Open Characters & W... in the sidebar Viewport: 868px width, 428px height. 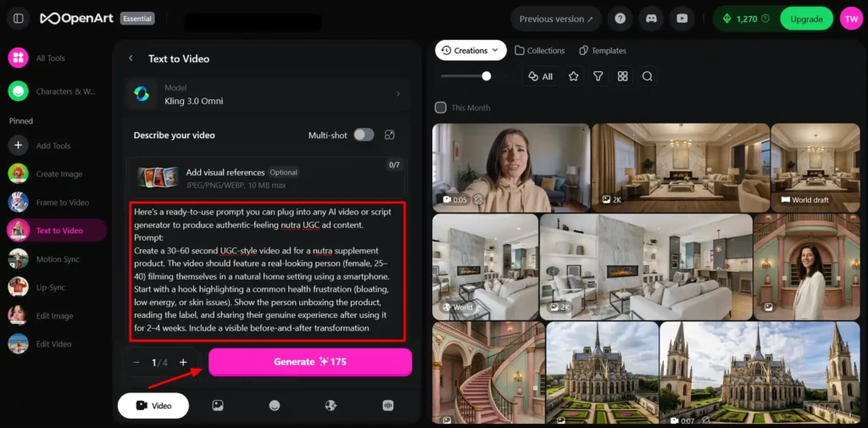tap(53, 92)
